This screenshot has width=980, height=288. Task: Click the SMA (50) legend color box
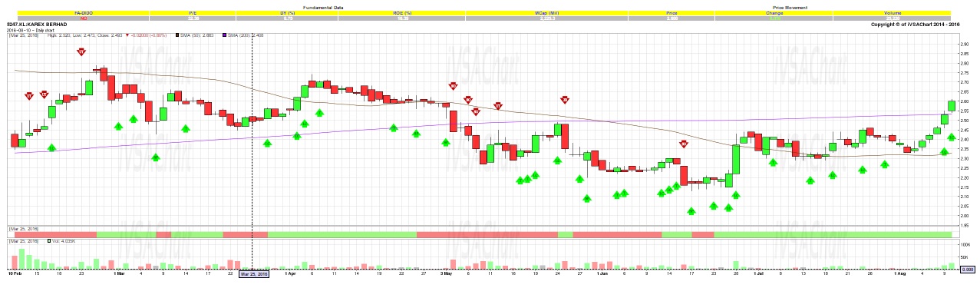coord(177,35)
